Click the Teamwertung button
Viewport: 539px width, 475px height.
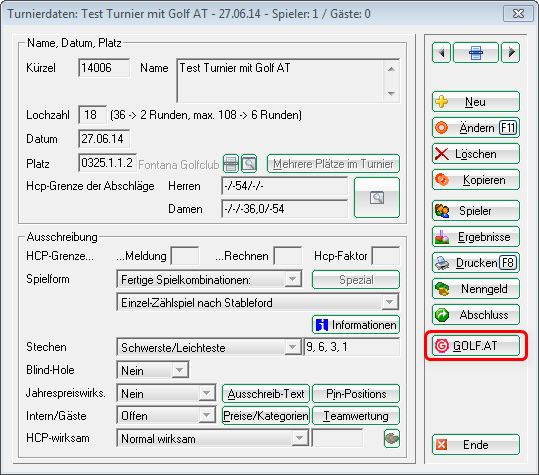pyautogui.click(x=356, y=416)
